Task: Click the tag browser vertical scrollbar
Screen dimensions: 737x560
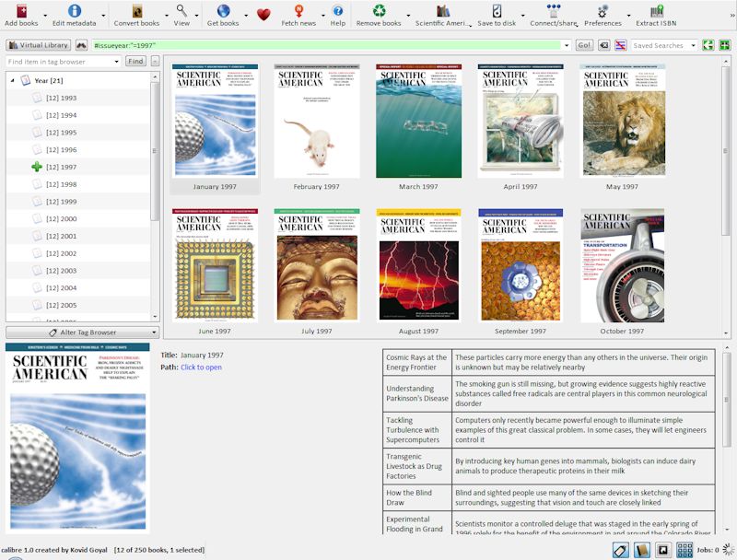Action: pyautogui.click(x=155, y=151)
